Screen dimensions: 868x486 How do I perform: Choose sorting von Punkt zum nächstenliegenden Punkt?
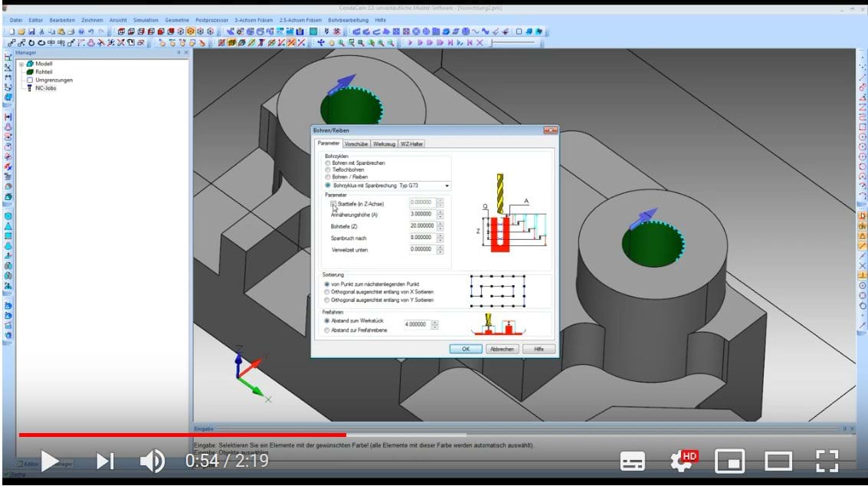326,284
